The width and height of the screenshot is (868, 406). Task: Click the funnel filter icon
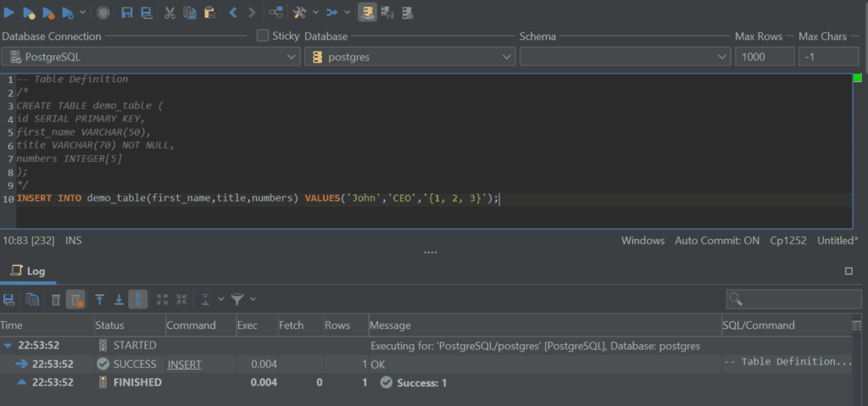237,300
